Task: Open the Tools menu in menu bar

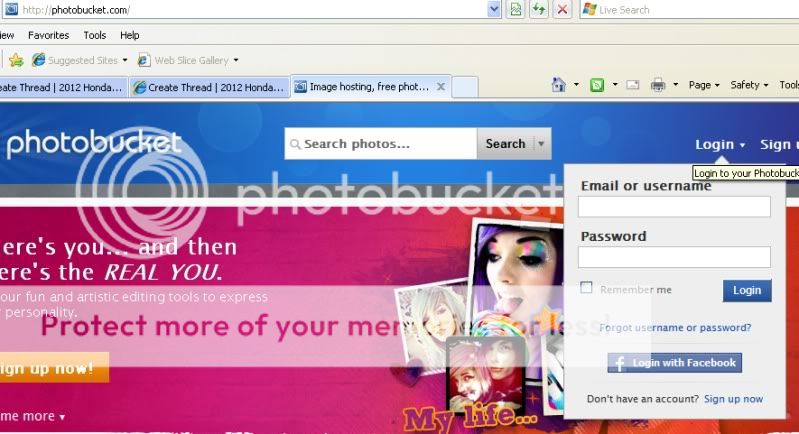Action: [95, 35]
